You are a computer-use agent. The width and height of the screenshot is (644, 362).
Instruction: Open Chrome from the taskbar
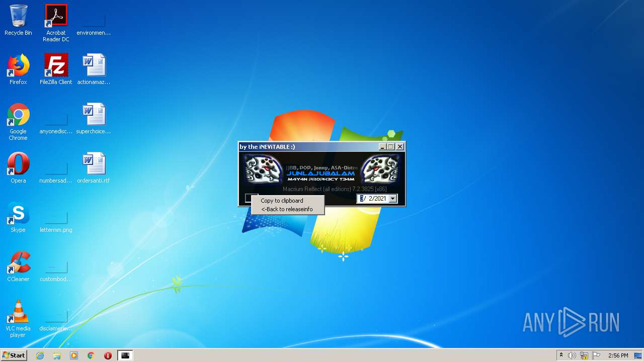pos(91,355)
